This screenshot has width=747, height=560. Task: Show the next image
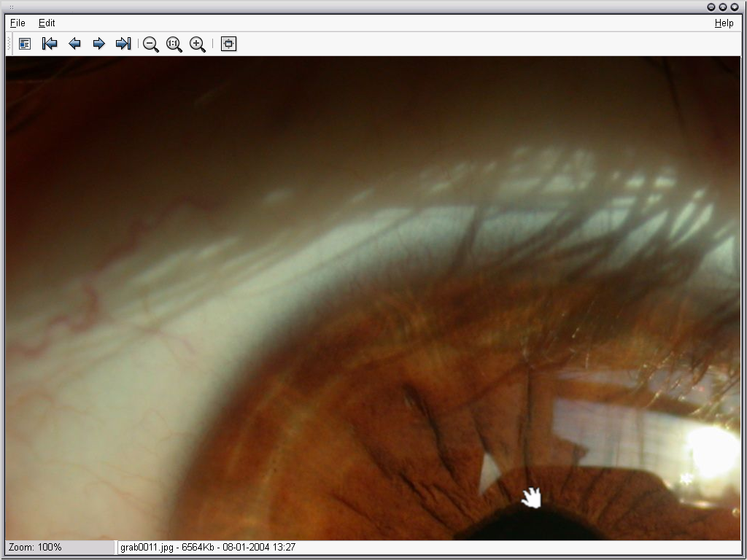pyautogui.click(x=98, y=44)
